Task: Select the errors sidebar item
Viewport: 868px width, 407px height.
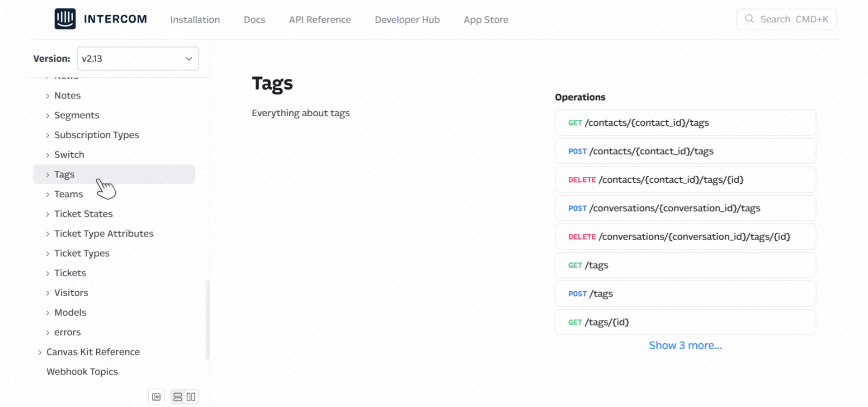Action: 67,332
